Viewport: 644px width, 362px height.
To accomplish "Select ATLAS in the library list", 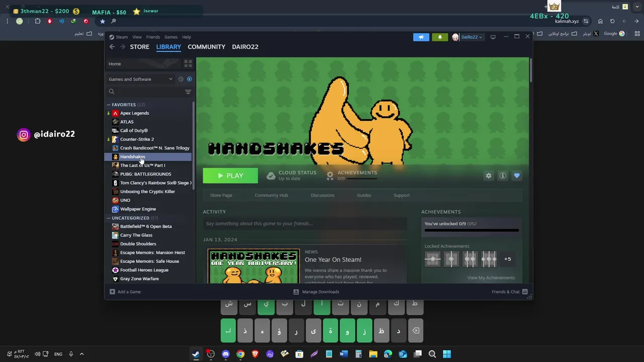I will point(127,122).
